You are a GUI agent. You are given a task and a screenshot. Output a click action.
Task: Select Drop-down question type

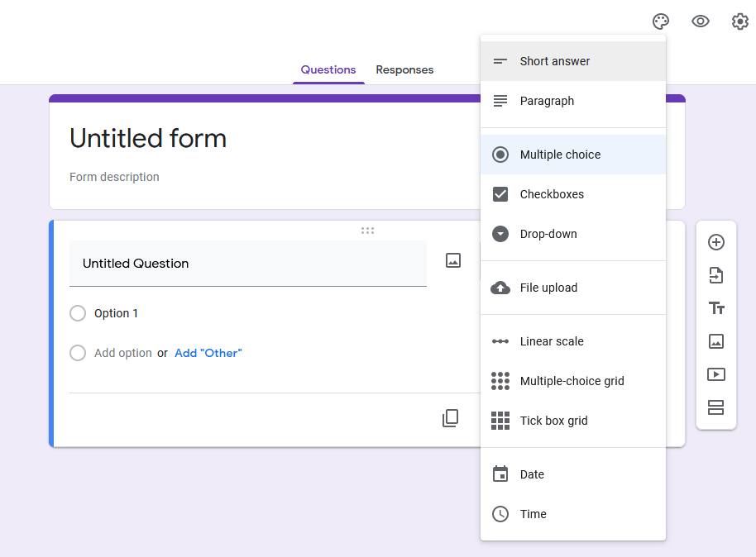tap(573, 234)
